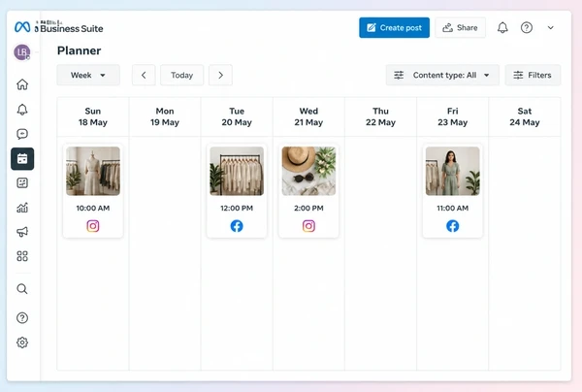Open the Friday 11:00 AM post thumbnail
This screenshot has width=582, height=392.
click(452, 171)
